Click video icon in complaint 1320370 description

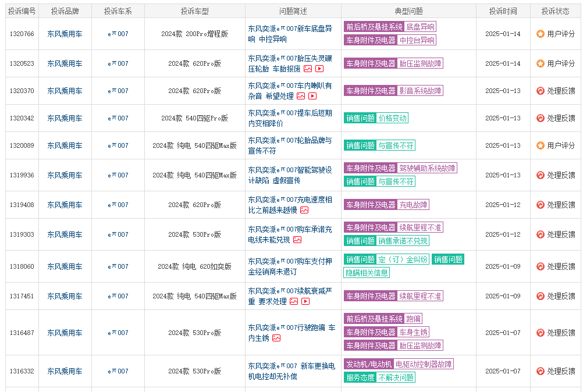(x=312, y=96)
